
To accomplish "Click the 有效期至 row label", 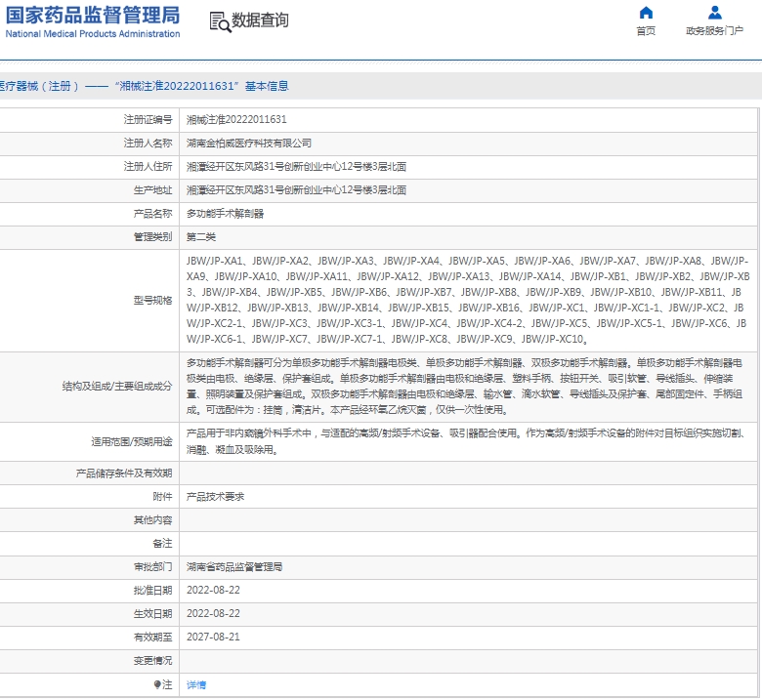I will click(x=152, y=637).
